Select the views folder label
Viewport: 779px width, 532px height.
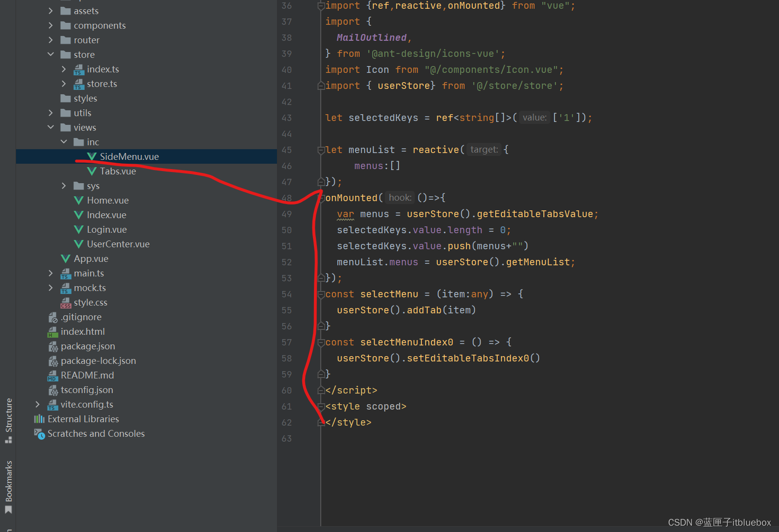pyautogui.click(x=85, y=127)
